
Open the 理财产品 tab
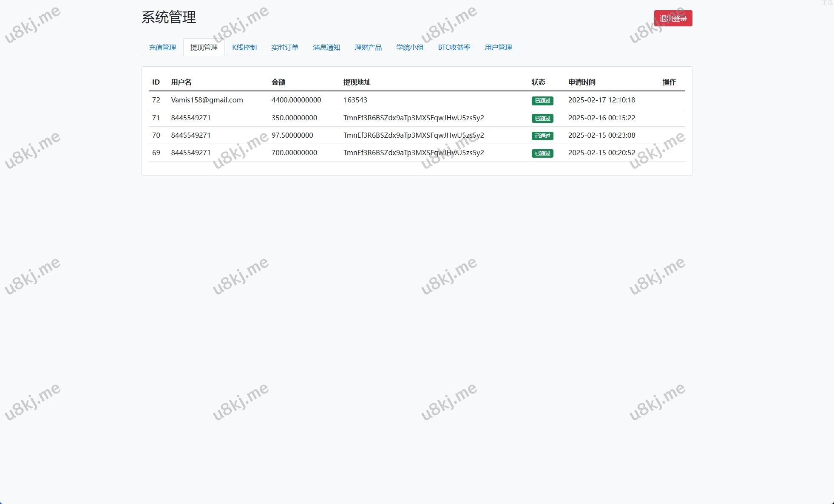click(x=368, y=47)
